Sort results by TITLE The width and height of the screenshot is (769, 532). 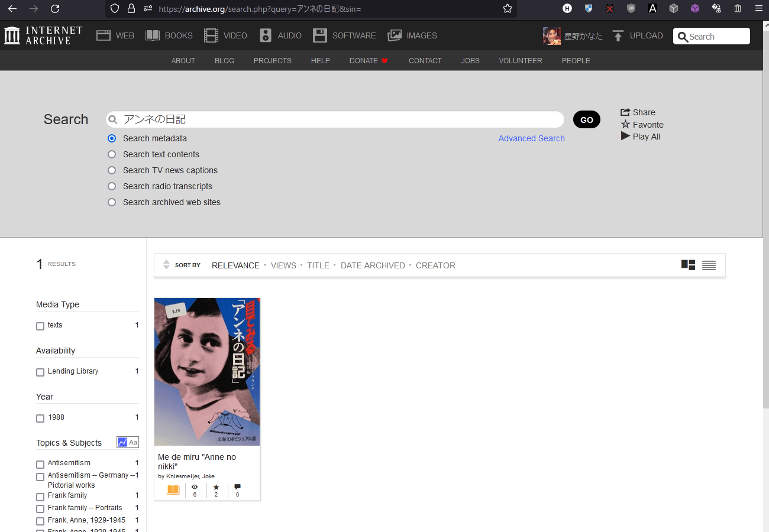coord(318,265)
